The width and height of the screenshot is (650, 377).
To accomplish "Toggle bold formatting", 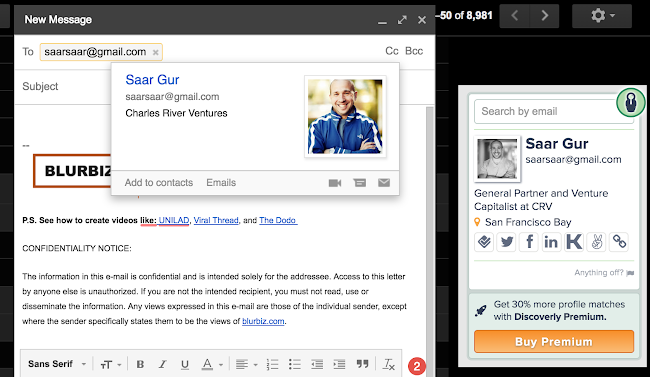I will pyautogui.click(x=140, y=364).
